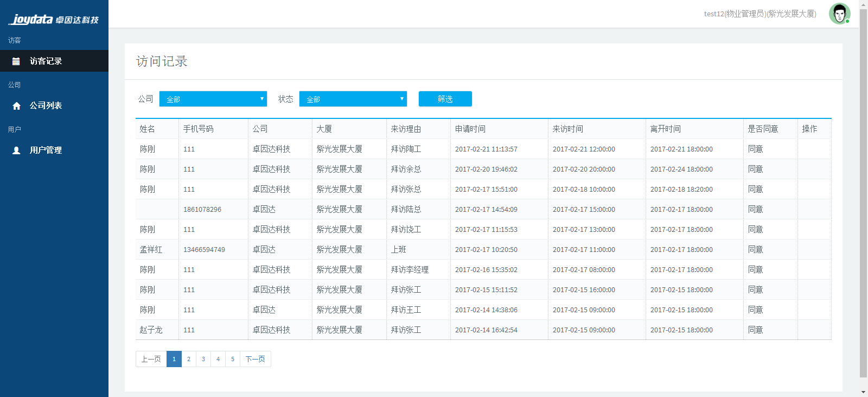Select page 5 in pagination
Screen dimensions: 868x397
233,359
